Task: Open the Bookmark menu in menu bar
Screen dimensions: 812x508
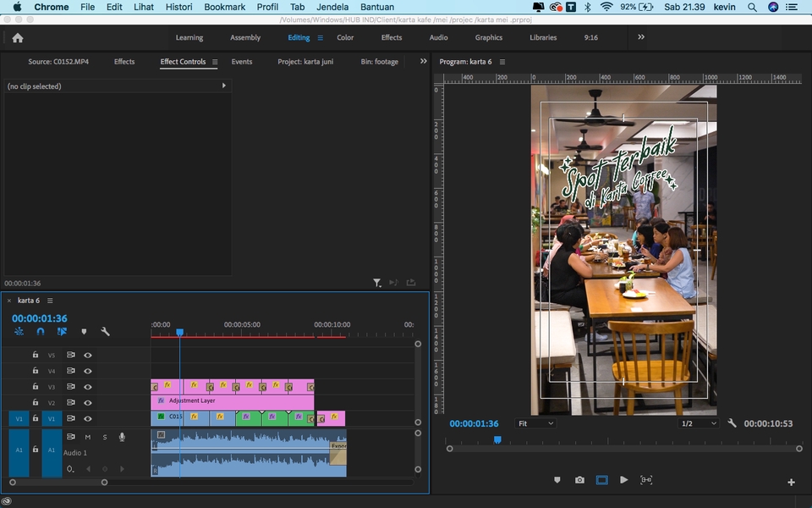Action: tap(224, 7)
